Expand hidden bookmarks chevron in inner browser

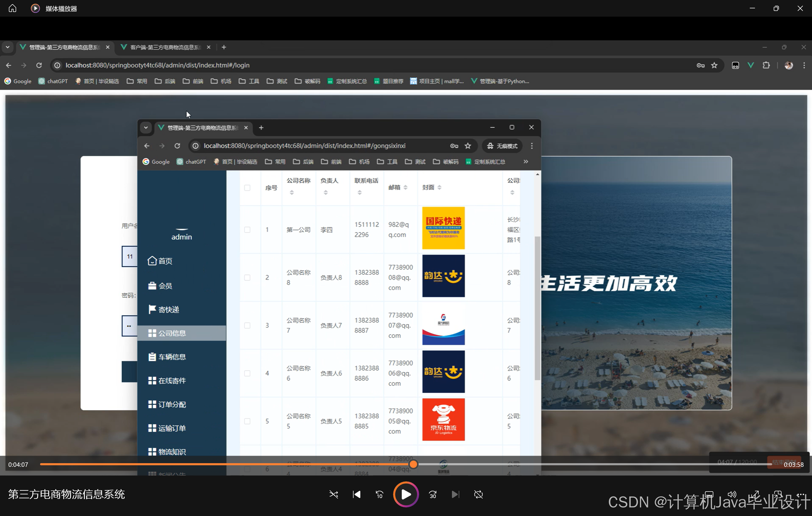click(526, 162)
